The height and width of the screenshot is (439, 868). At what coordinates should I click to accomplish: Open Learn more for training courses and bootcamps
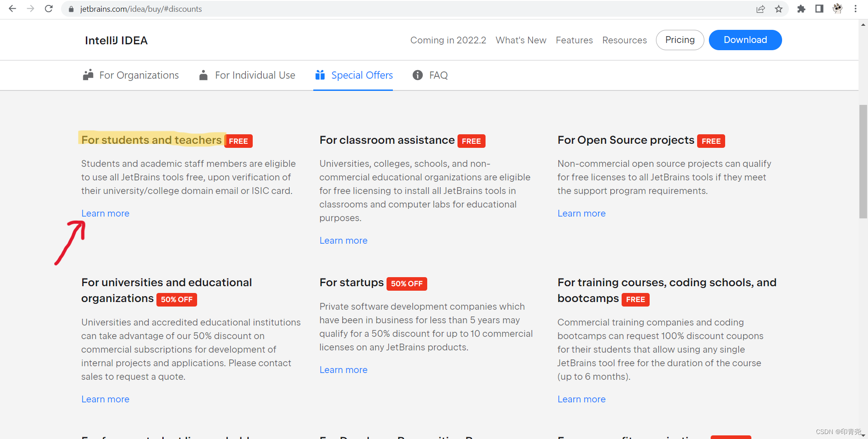(581, 399)
